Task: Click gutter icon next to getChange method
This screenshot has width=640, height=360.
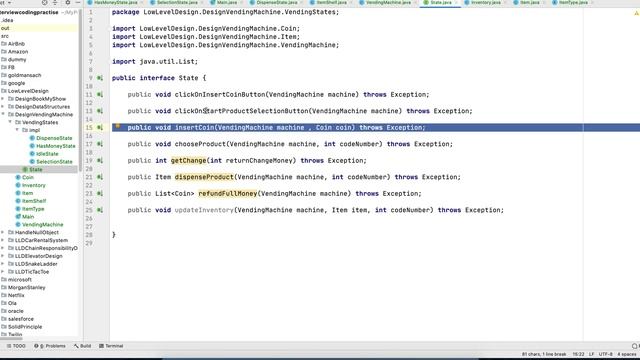Action: 100,160
